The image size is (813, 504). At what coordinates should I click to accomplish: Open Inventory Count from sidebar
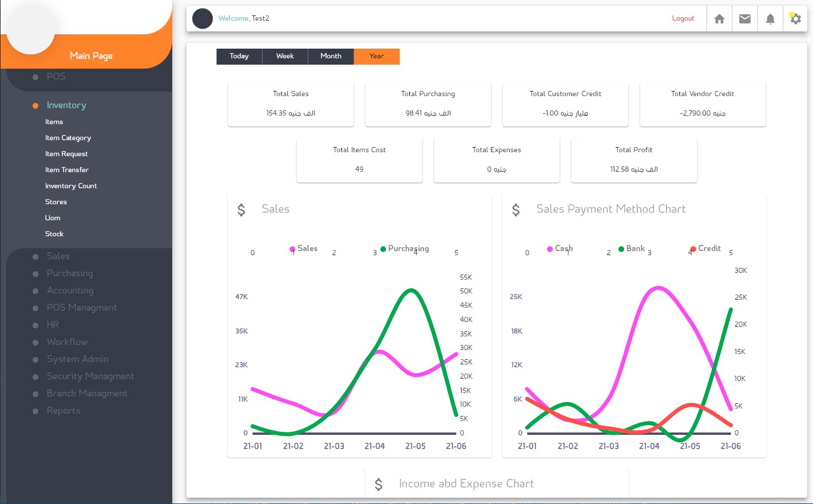click(71, 186)
